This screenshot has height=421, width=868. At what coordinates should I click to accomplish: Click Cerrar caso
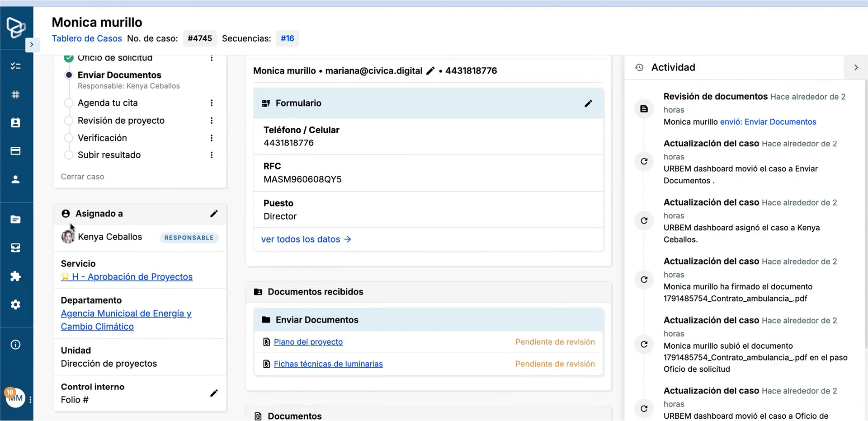(x=83, y=177)
